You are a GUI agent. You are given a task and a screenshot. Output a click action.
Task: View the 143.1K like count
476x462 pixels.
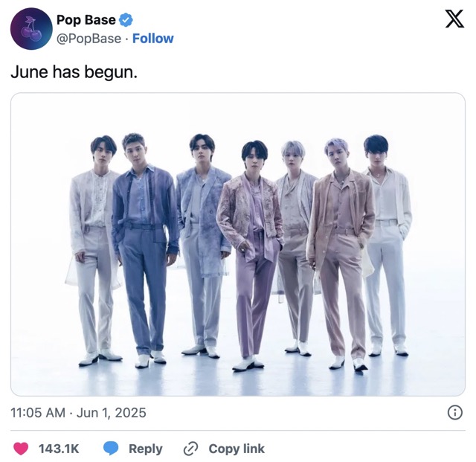pos(59,449)
